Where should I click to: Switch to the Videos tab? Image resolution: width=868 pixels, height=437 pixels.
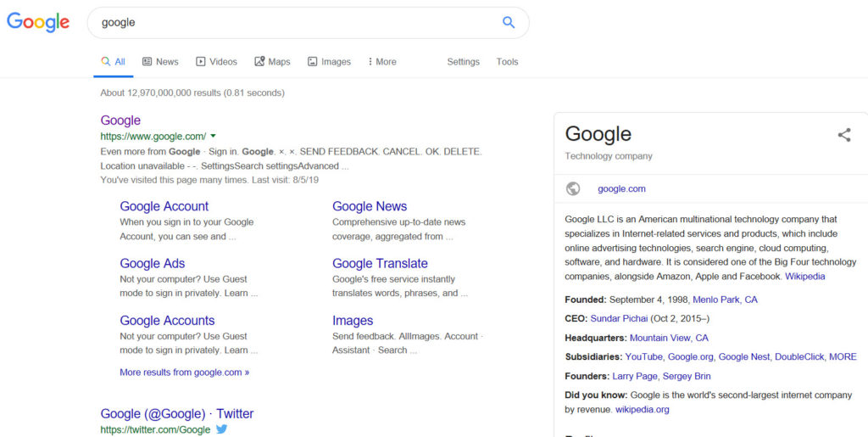pyautogui.click(x=216, y=62)
